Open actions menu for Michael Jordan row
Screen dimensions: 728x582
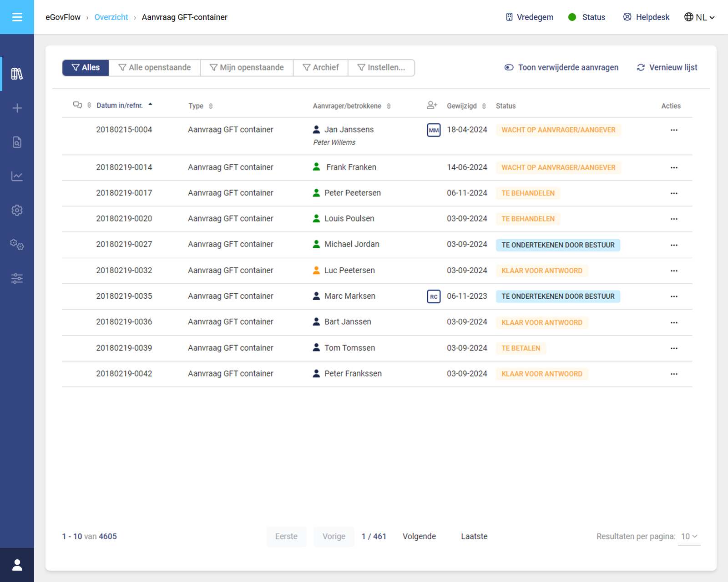tap(674, 245)
